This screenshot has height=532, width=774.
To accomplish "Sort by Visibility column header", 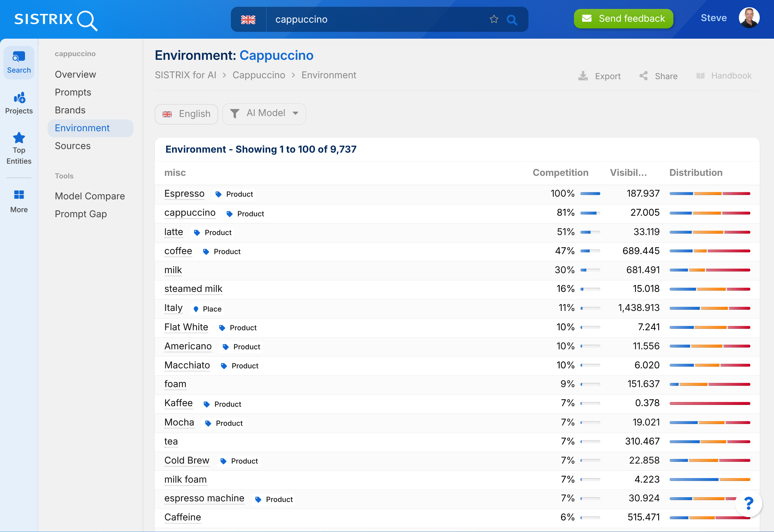I will click(x=628, y=173).
